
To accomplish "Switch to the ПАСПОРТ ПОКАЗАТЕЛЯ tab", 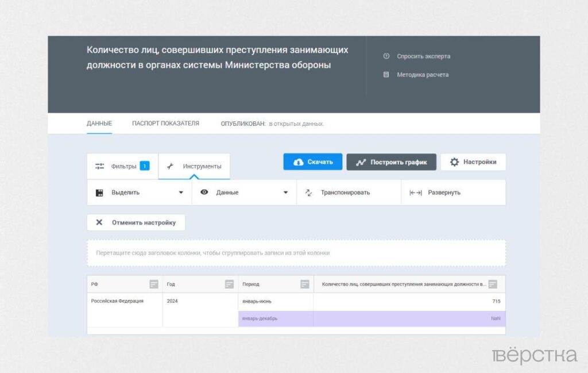I will point(165,123).
